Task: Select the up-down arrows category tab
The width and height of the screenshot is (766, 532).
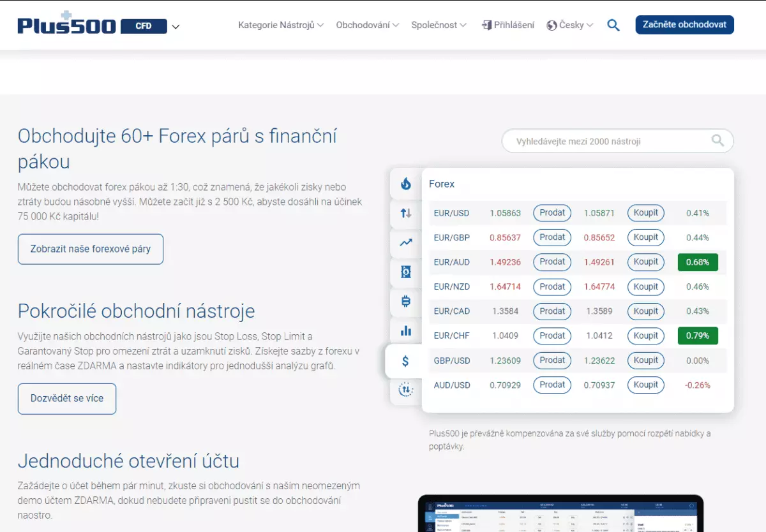Action: pos(406,214)
